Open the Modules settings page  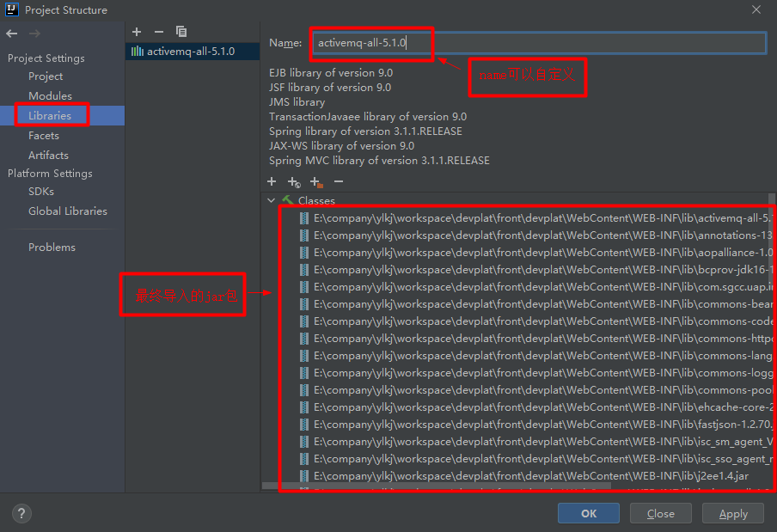coord(50,95)
